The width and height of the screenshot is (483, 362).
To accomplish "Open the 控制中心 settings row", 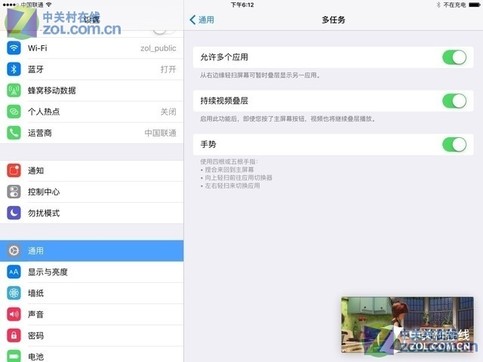I will pyautogui.click(x=92, y=192).
